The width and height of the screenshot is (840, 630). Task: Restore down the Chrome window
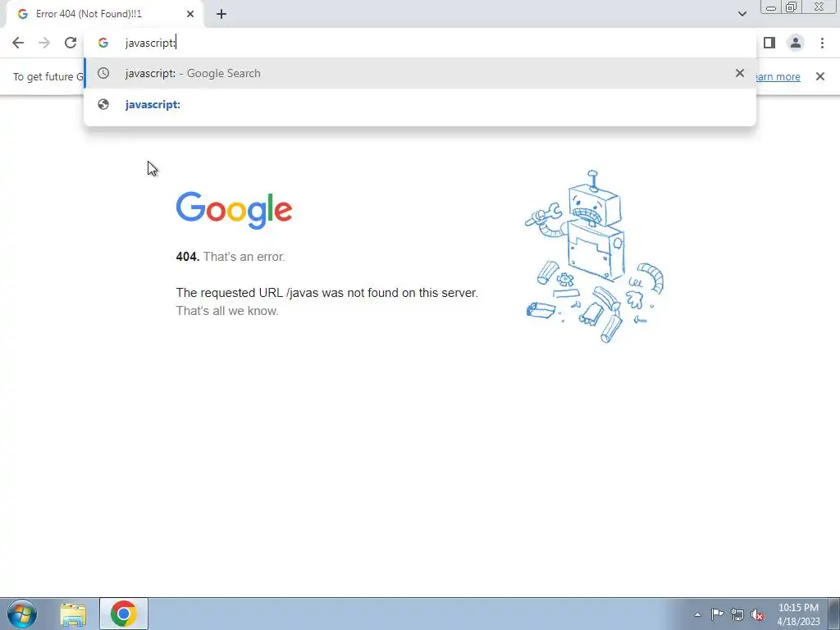(x=792, y=7)
